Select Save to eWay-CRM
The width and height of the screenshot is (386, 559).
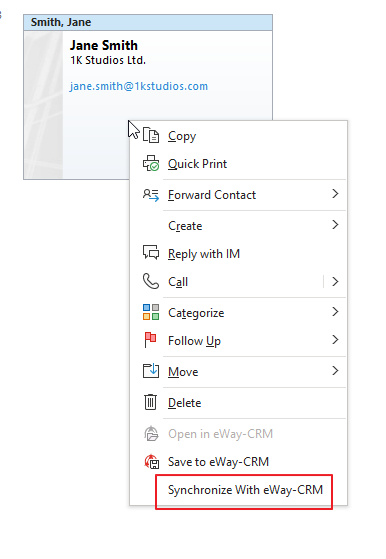point(238,462)
